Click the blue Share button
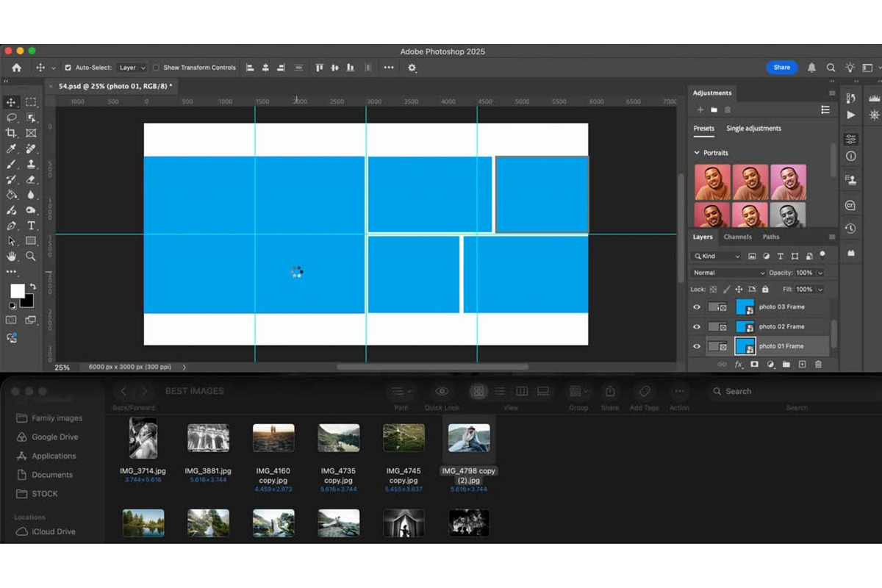882x588 pixels. tap(782, 68)
